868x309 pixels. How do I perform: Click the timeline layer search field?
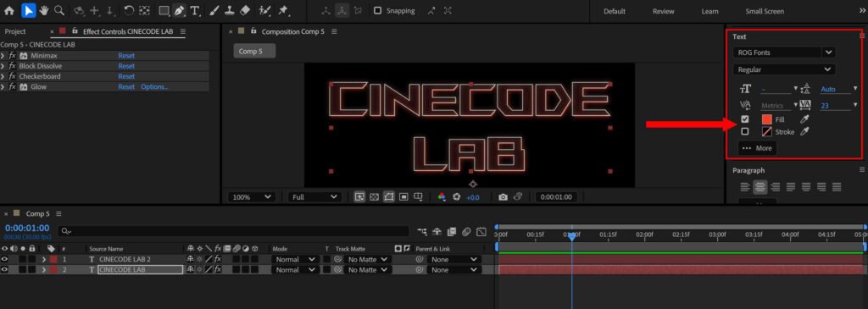(234, 232)
